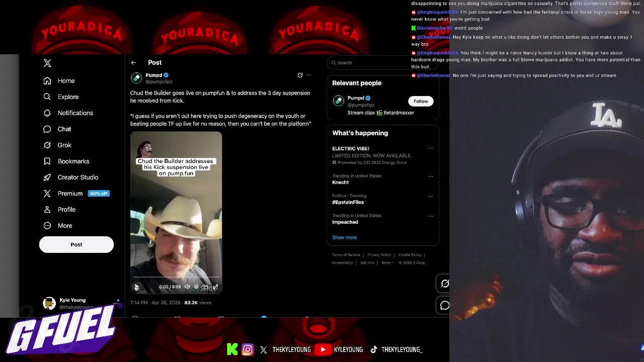
Task: Open the Cookie Policy link
Action: (410, 255)
